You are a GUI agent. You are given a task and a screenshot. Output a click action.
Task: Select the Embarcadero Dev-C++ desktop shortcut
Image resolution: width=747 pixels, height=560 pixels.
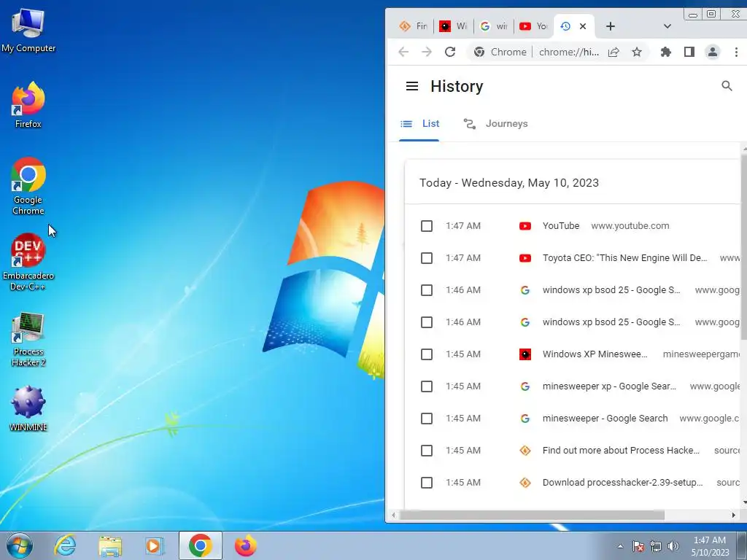point(28,262)
